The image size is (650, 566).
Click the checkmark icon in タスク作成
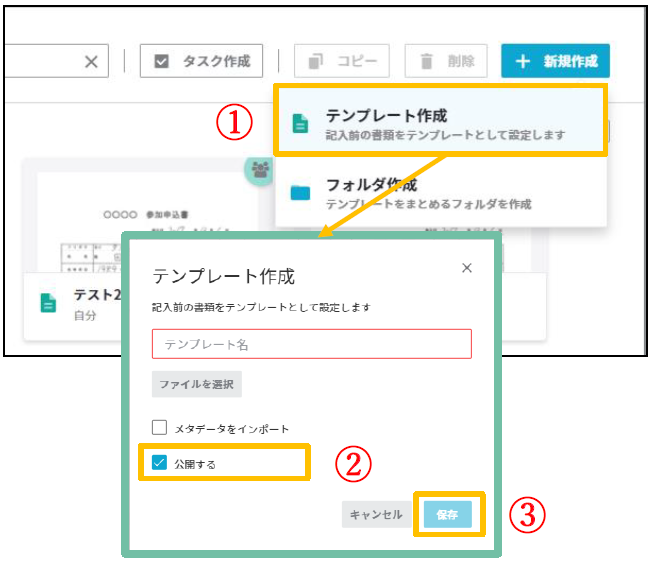pyautogui.click(x=161, y=62)
